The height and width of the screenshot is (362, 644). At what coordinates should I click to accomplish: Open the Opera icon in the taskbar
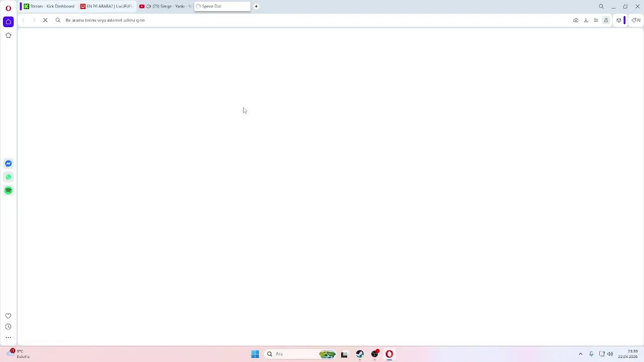point(389,354)
